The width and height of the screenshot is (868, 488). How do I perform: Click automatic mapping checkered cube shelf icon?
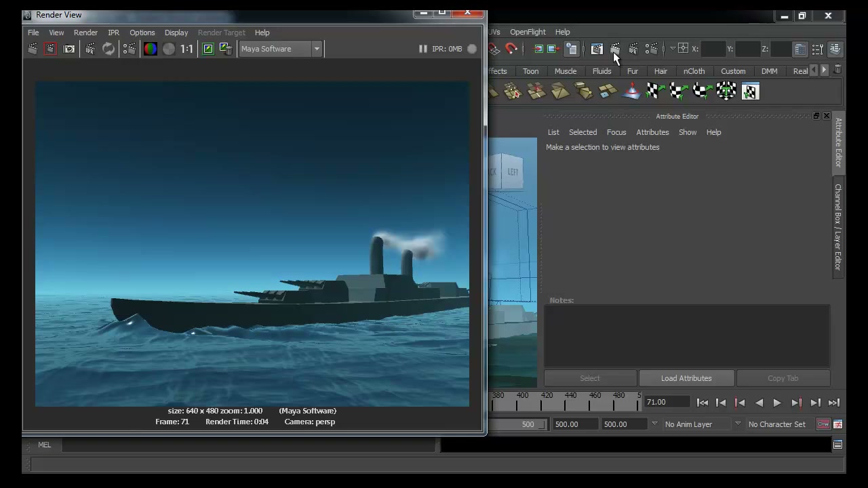pyautogui.click(x=726, y=91)
